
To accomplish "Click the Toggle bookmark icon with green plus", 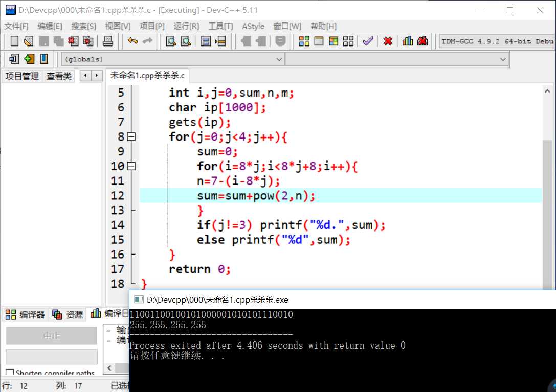I will click(29, 59).
